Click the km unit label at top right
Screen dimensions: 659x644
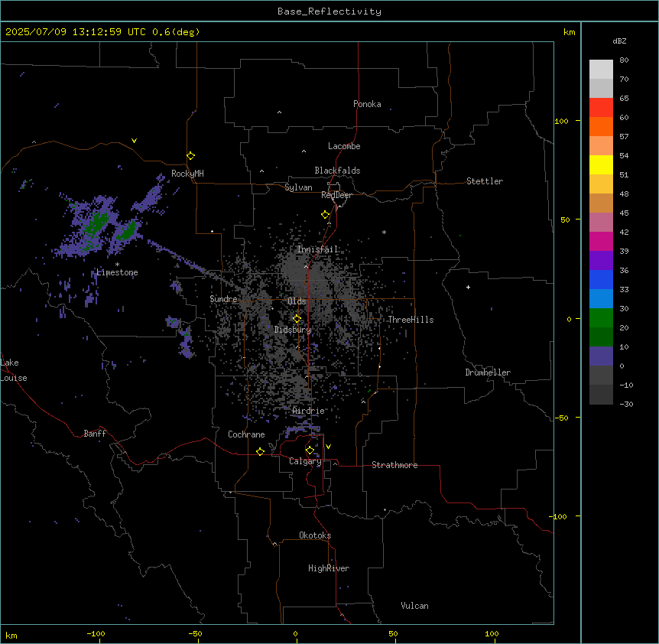[x=570, y=32]
